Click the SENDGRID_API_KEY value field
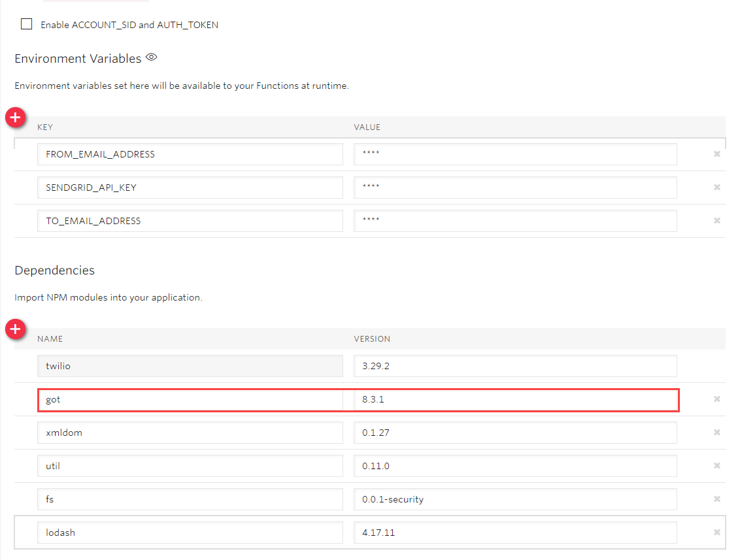The width and height of the screenshot is (740, 560). pos(514,187)
